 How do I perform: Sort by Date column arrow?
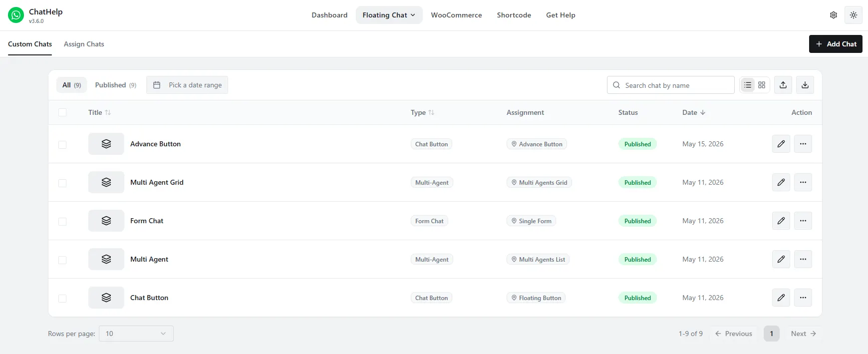(x=703, y=112)
